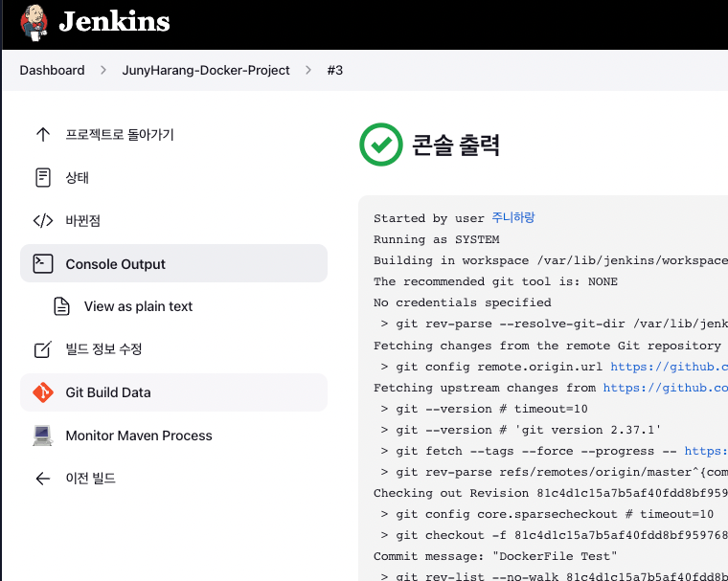Open the 바뀐점 changes page
Screen dimensions: 728x581
pyautogui.click(x=82, y=220)
